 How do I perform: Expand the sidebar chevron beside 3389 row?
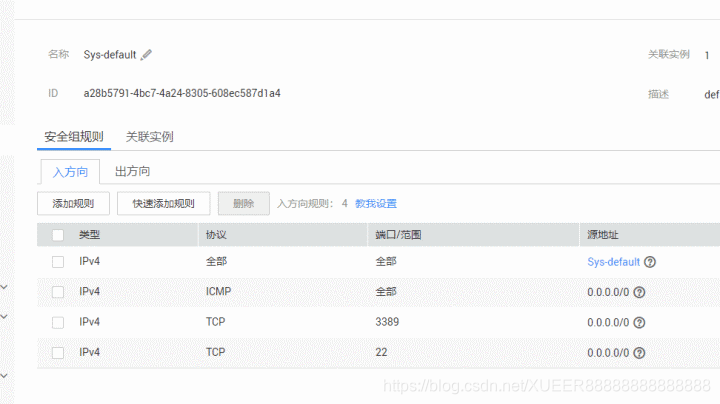point(4,316)
